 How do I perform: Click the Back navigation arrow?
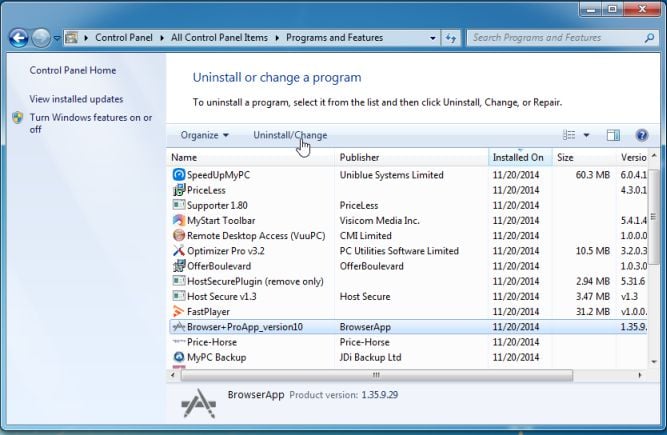[x=19, y=38]
